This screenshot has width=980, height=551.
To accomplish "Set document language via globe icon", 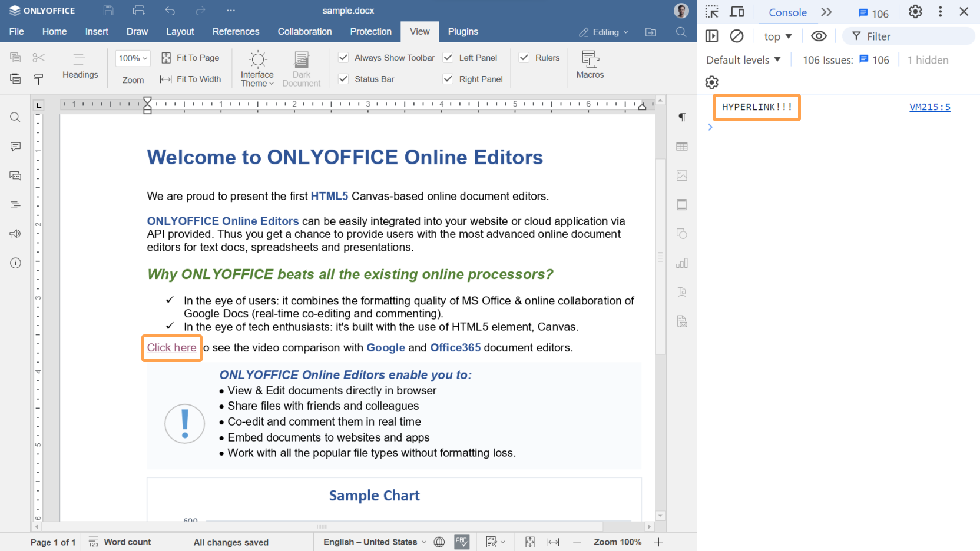I will coord(439,542).
